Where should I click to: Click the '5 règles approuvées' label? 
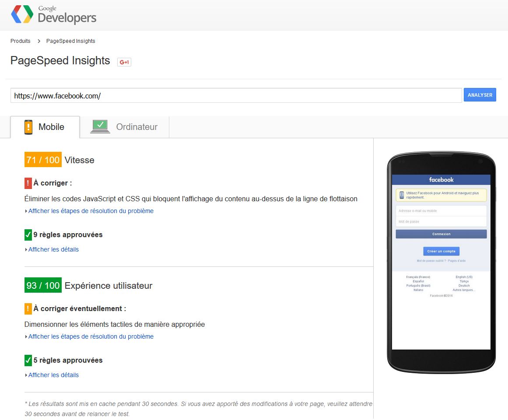coord(68,360)
